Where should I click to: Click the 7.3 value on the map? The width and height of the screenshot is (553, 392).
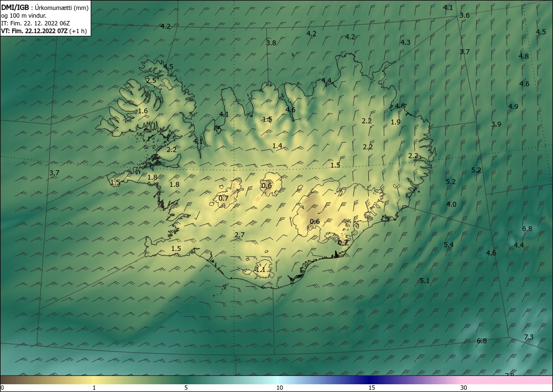pyautogui.click(x=529, y=337)
